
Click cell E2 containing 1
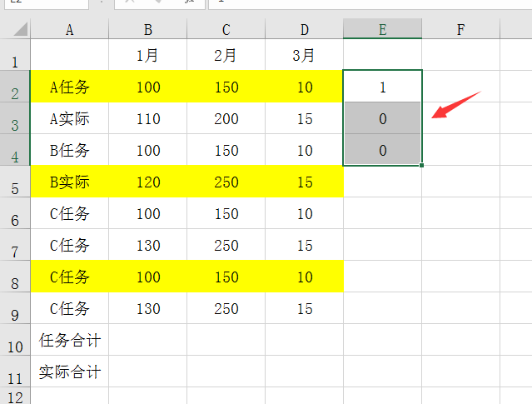tap(382, 87)
